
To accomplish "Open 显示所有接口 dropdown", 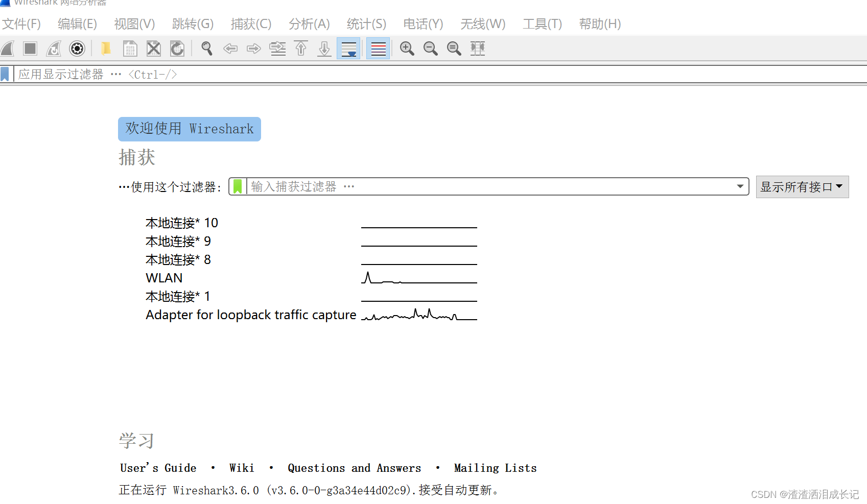I will coord(802,187).
